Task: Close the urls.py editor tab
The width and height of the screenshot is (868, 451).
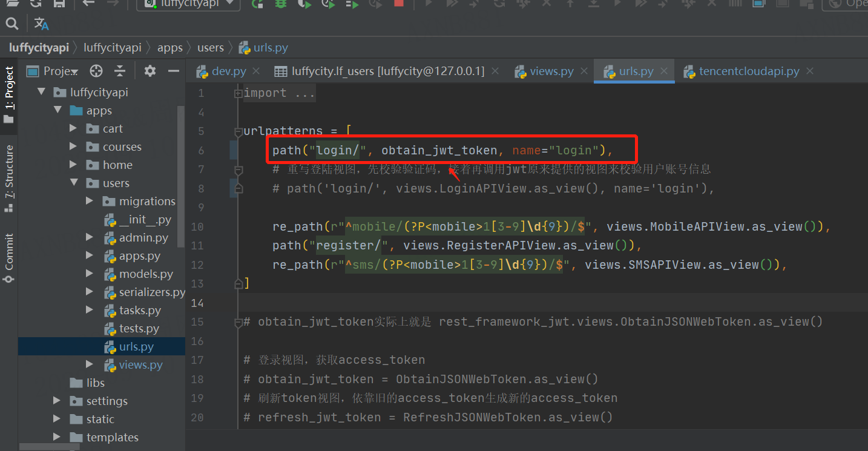Action: pyautogui.click(x=664, y=71)
